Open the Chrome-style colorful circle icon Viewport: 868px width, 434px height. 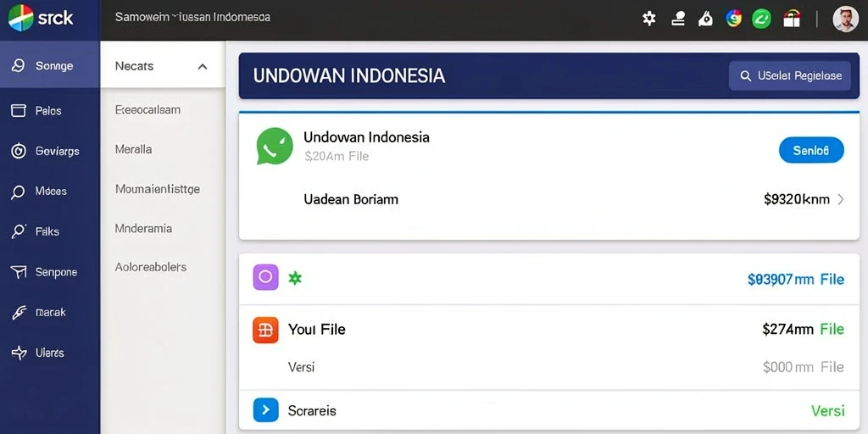734,19
